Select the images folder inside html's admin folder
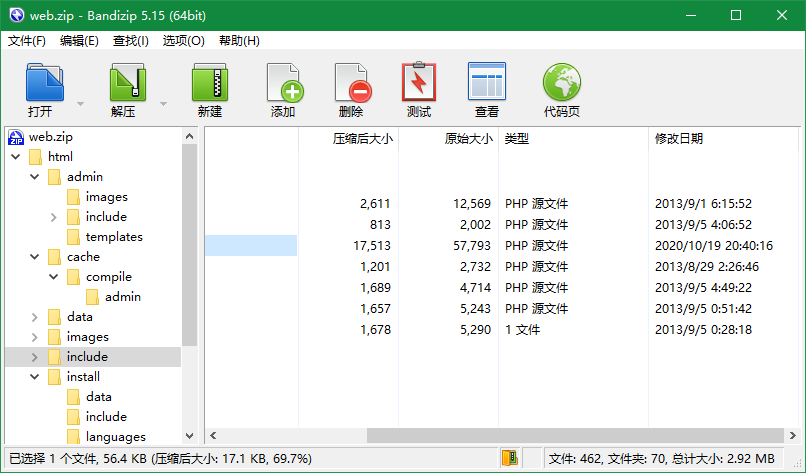 pyautogui.click(x=106, y=197)
